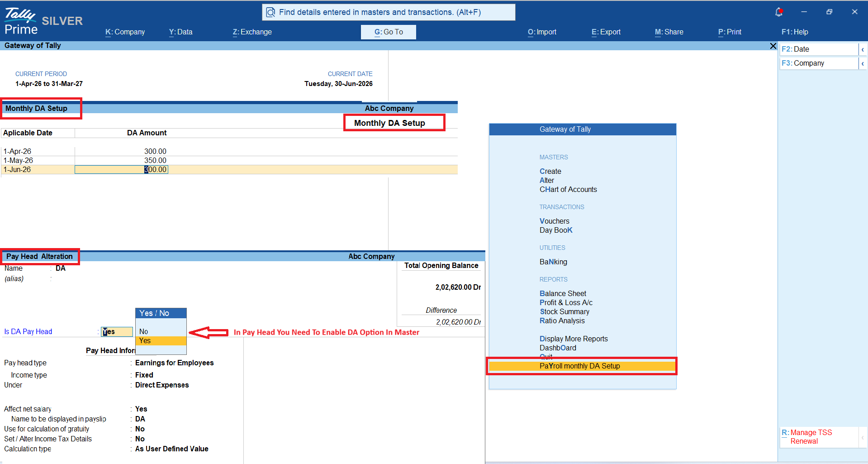Open the K: Company menu
868x464 pixels.
(125, 32)
